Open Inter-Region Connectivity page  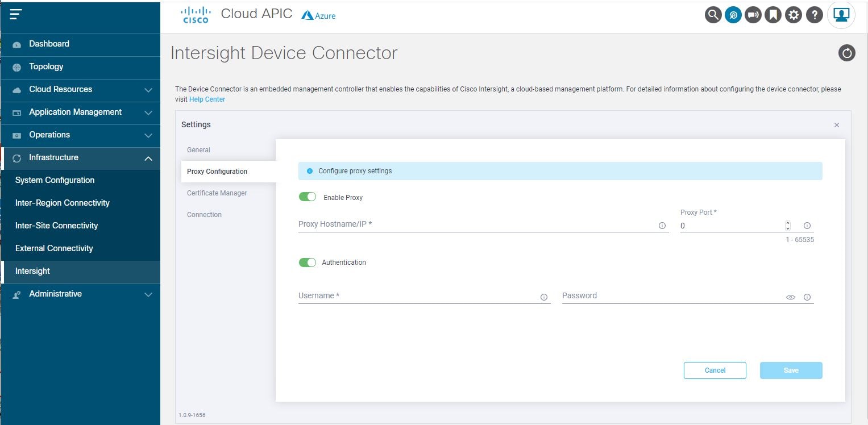80,203
